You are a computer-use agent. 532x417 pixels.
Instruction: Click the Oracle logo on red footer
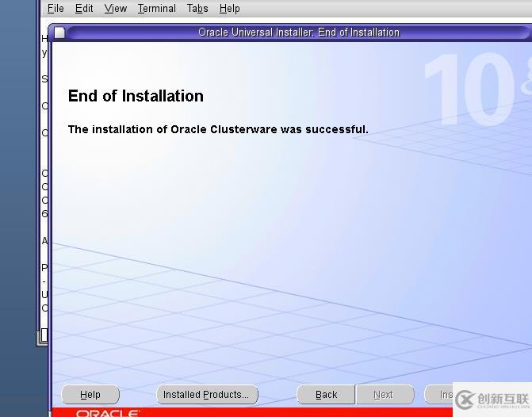click(108, 413)
